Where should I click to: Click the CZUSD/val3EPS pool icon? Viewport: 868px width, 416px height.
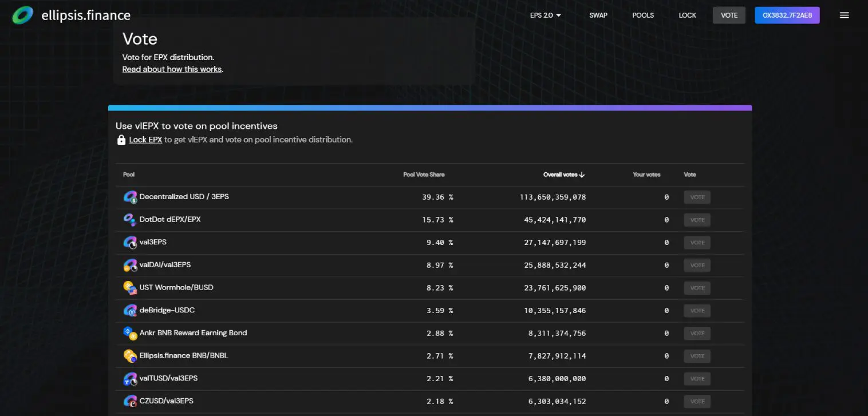click(131, 401)
